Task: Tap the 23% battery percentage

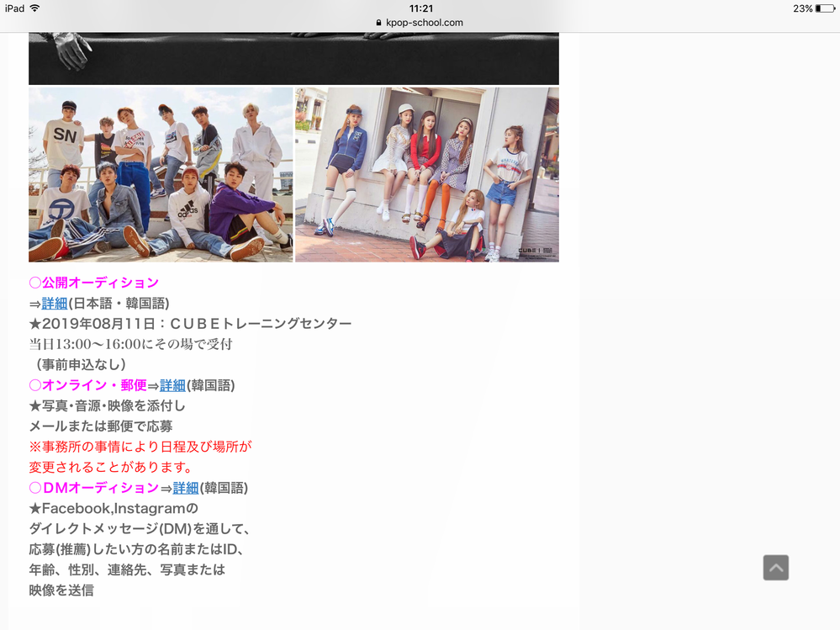Action: click(x=802, y=8)
